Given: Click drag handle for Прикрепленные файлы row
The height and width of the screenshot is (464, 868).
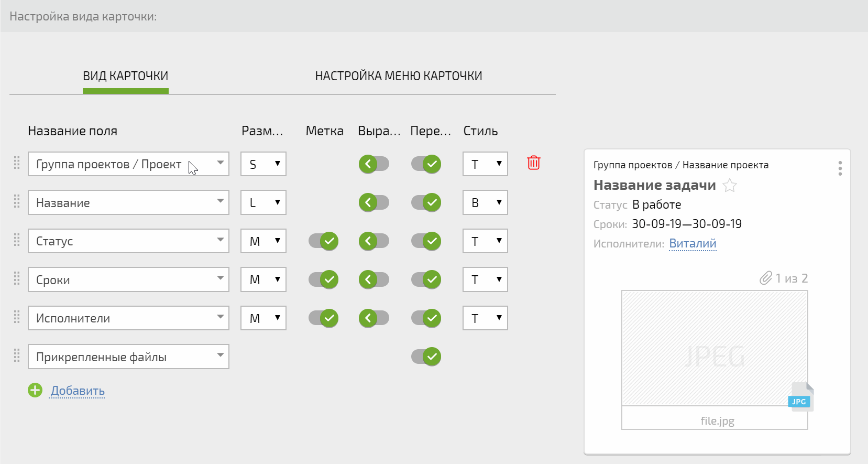Looking at the screenshot, I should pyautogui.click(x=17, y=356).
